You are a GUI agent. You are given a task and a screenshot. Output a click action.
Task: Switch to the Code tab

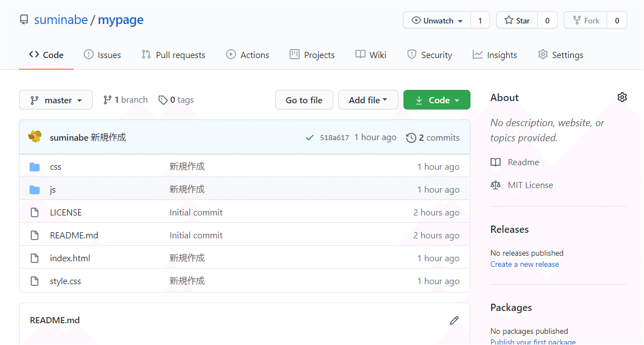click(46, 55)
